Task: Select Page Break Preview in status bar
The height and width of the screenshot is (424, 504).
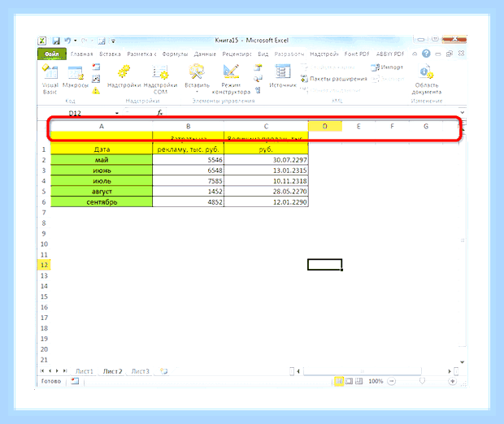Action: (359, 381)
